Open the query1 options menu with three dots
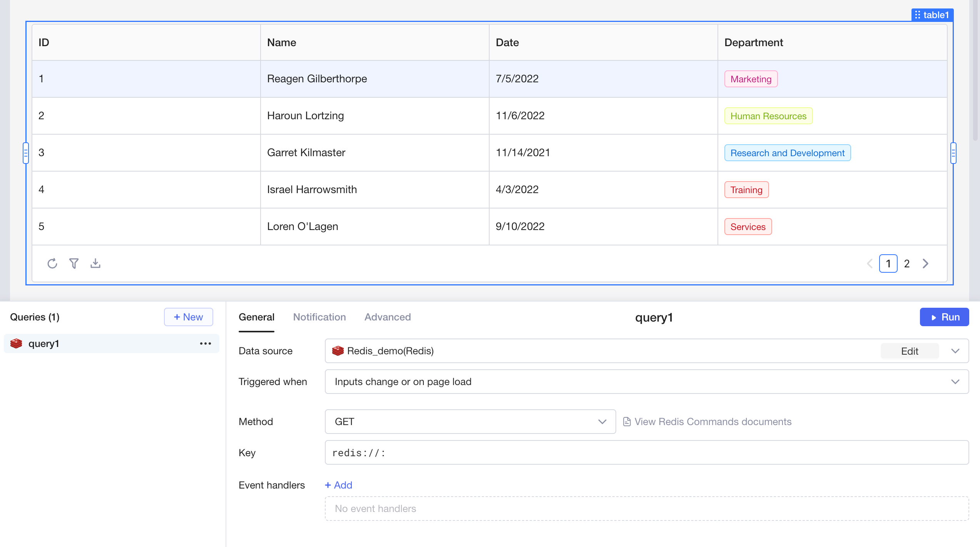 pyautogui.click(x=205, y=343)
